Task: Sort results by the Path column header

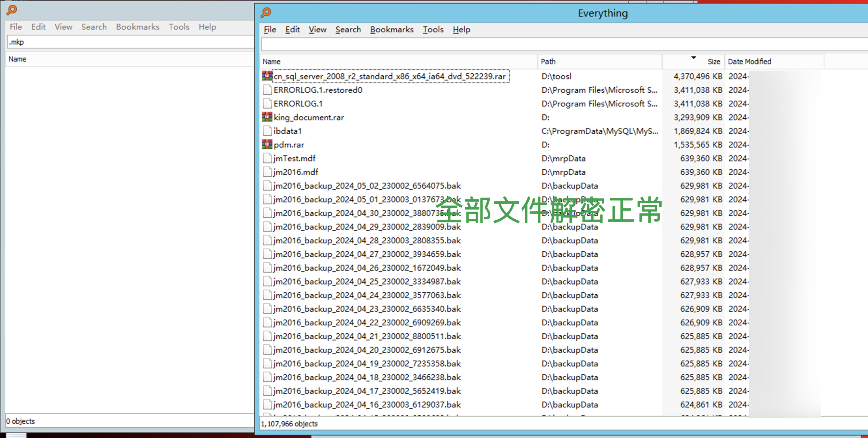Action: tap(600, 62)
